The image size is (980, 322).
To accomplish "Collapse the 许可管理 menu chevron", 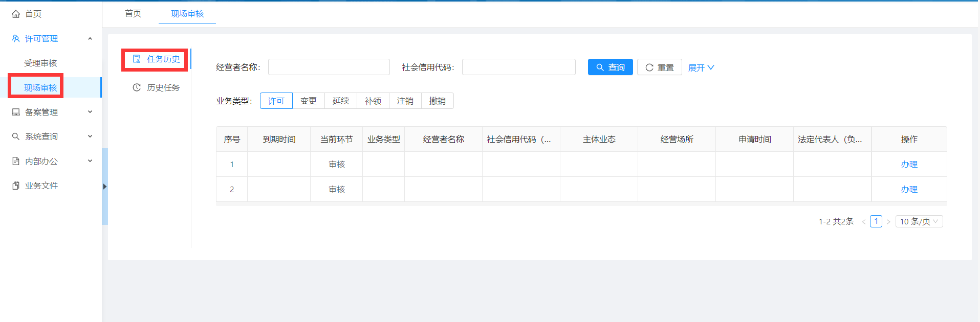I will pos(90,38).
